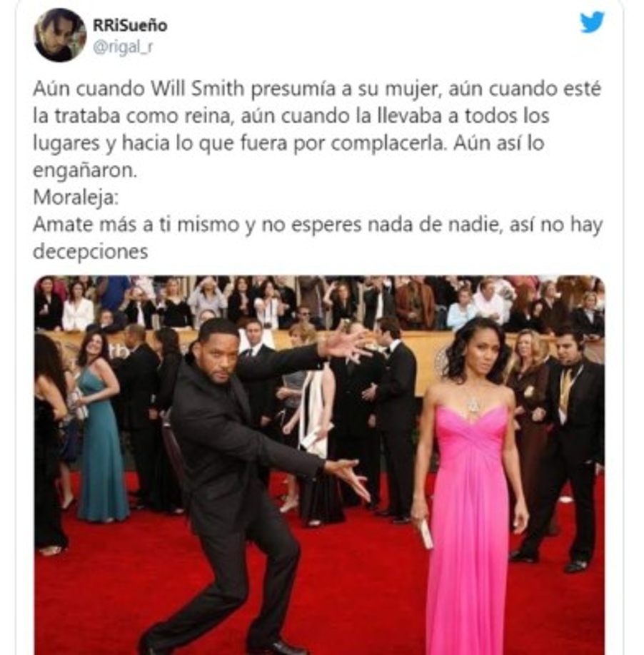Open the RRiSueño display name
Viewport: 644px width, 655px height.
point(130,26)
